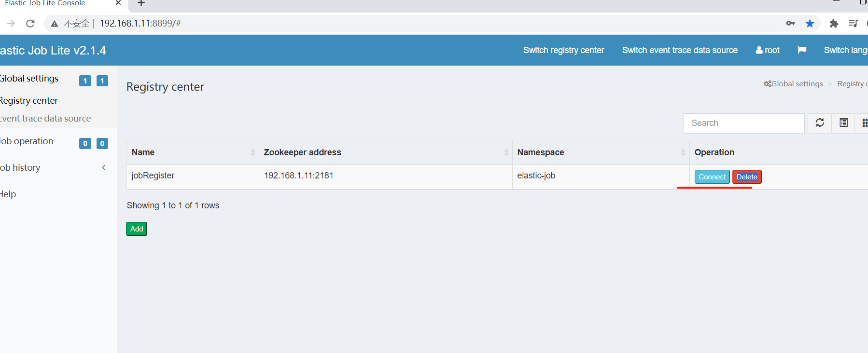Screen dimensions: 868x353
Task: Delete the jobRegister registry center
Action: point(747,177)
